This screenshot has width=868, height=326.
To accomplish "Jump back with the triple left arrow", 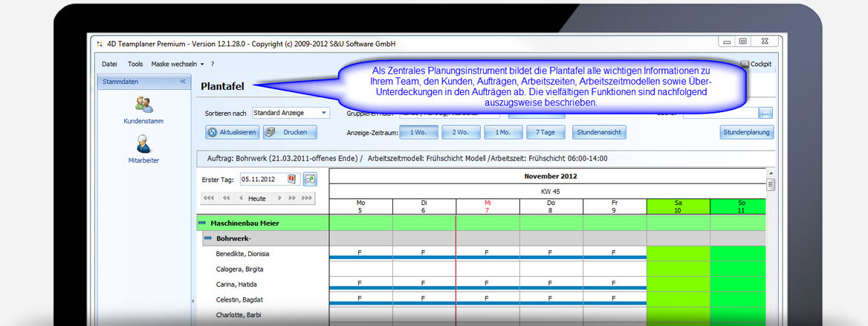I will pos(209,198).
